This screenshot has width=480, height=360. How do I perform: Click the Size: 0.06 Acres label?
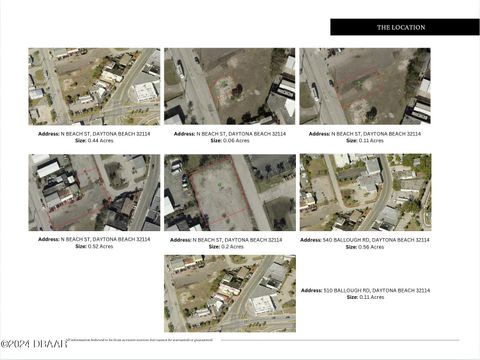(x=230, y=141)
